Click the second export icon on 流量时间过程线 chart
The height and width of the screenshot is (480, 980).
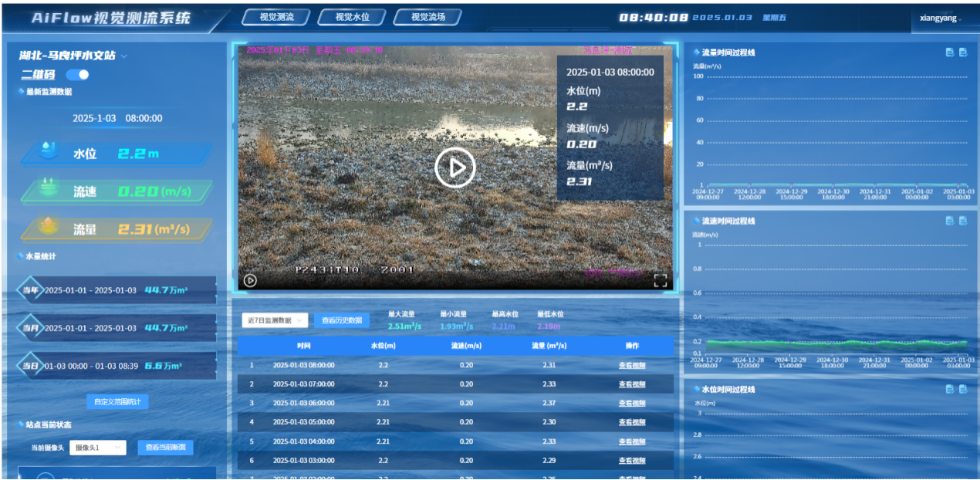[963, 52]
